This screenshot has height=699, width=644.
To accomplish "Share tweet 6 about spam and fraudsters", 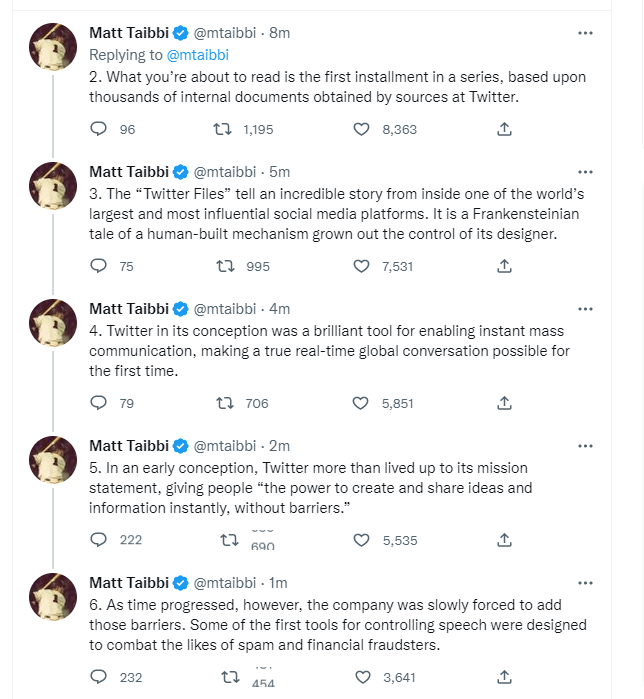I will point(504,677).
